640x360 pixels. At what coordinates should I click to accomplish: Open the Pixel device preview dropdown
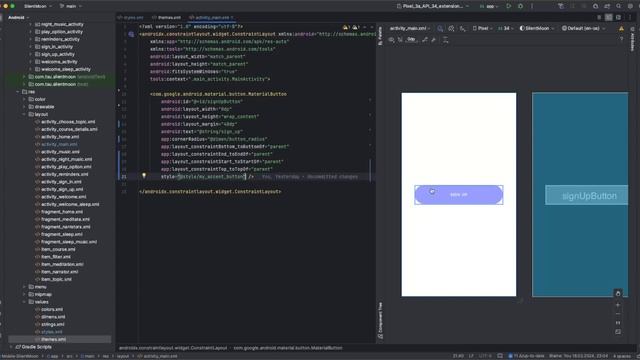[482, 29]
